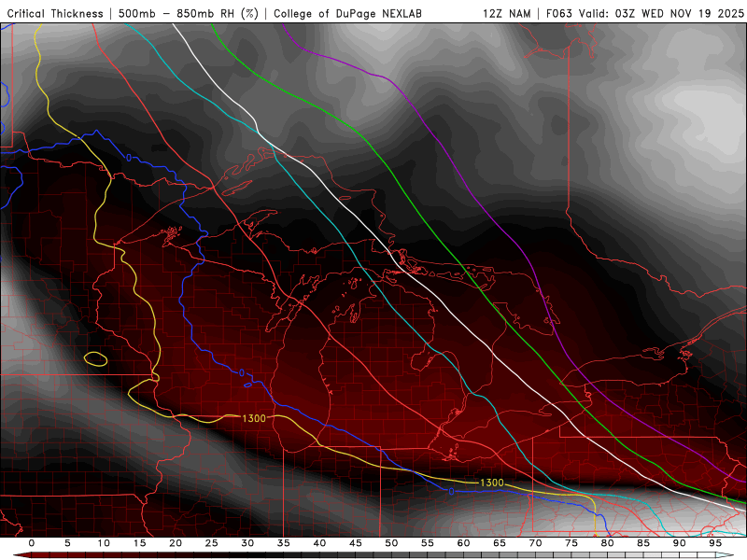Image resolution: width=747 pixels, height=560 pixels.
Task: Click the 70 value on the color scale
Action: (535, 543)
